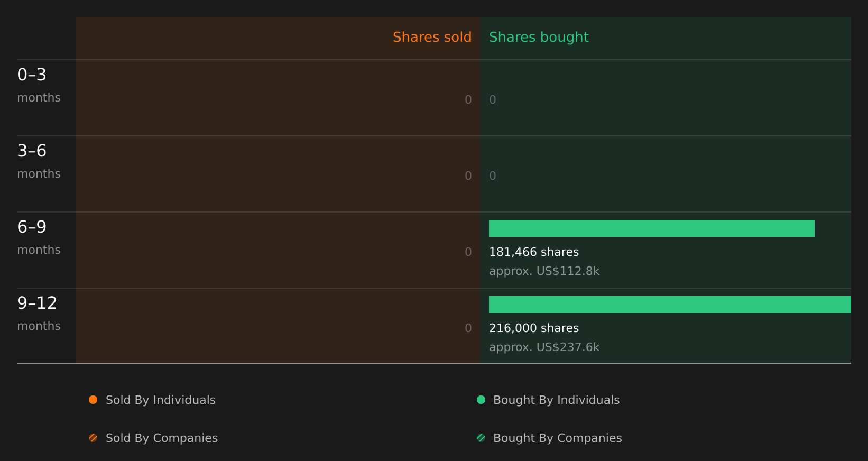Click the orange Sold By Individuals legend dot
868x461 pixels.
click(x=93, y=400)
